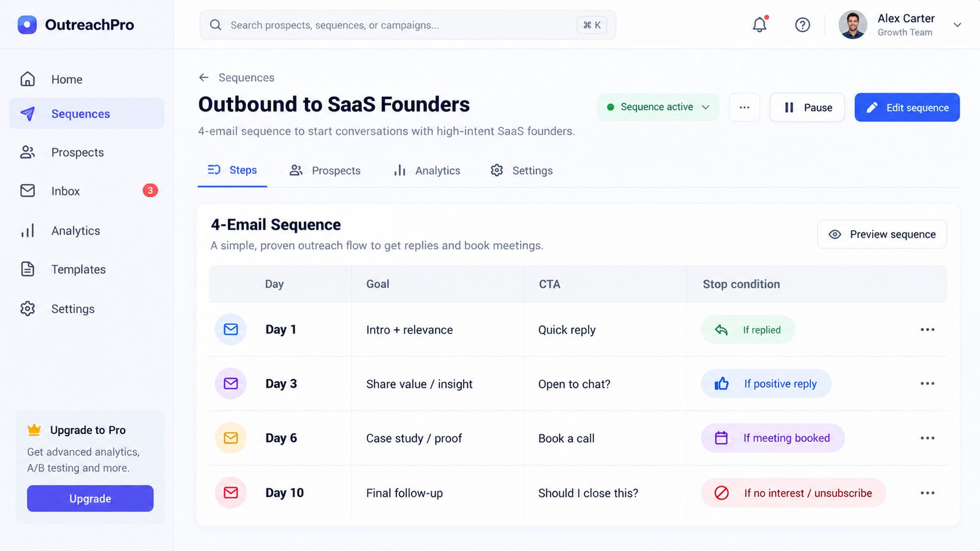
Task: Click the Sequences breadcrumb link
Action: tap(246, 78)
